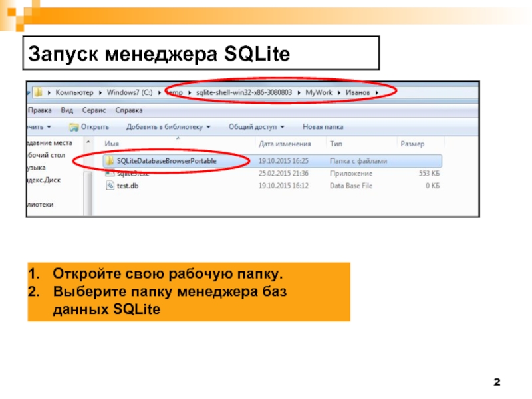532x399 pixels.
Task: Select the test.db file name
Action: (x=128, y=186)
